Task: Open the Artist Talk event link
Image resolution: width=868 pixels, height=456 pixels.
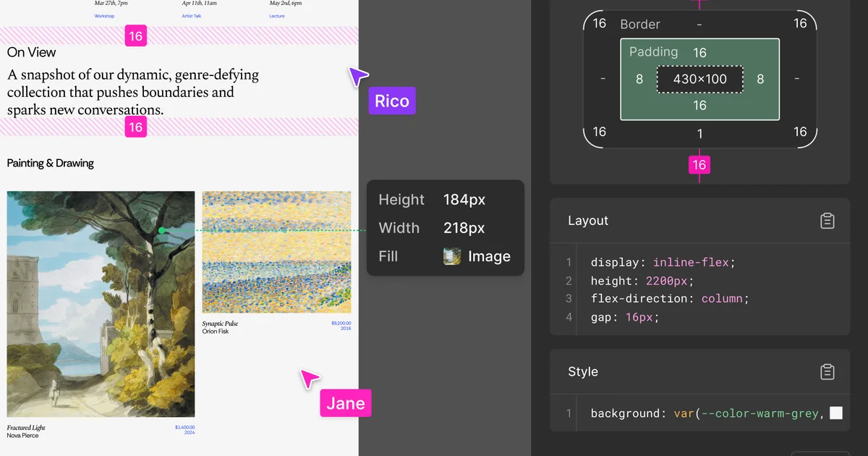Action: (x=192, y=16)
